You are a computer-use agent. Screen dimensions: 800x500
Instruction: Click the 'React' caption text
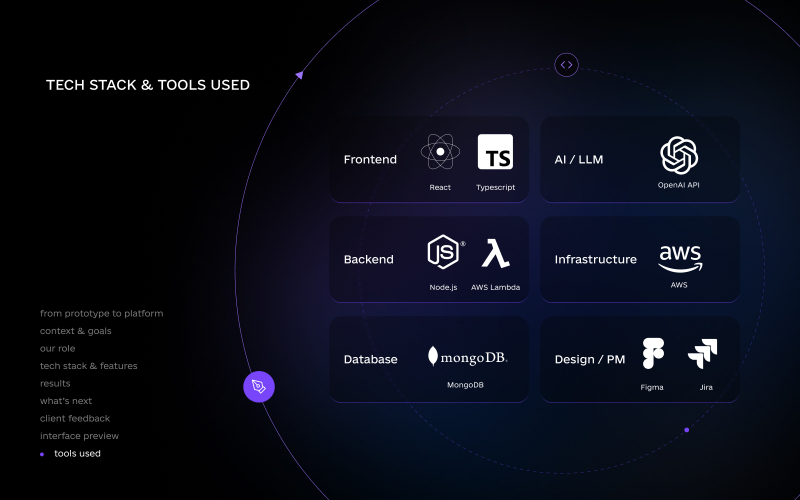440,187
